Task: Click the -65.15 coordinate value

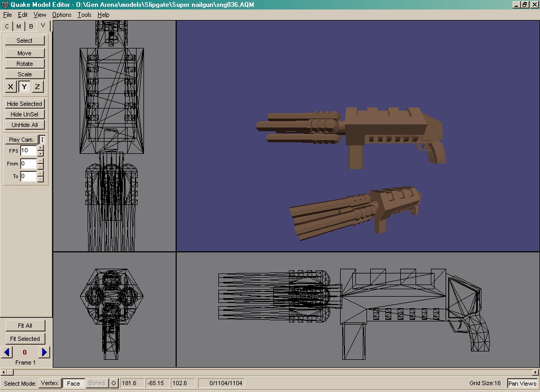Action: click(x=157, y=383)
